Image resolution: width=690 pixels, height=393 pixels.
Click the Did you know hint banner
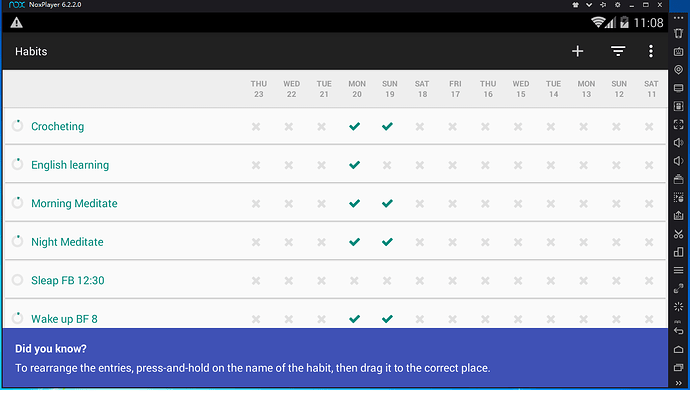[x=335, y=358]
